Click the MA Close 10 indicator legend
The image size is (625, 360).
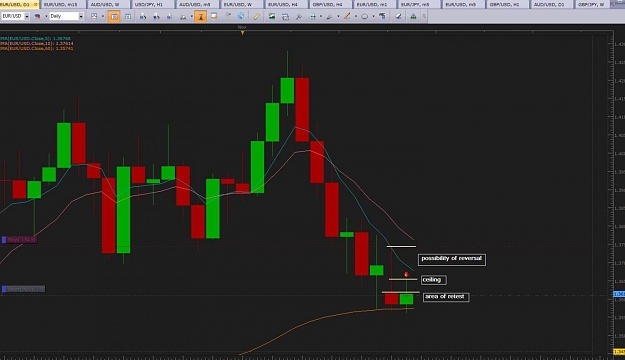[36, 43]
